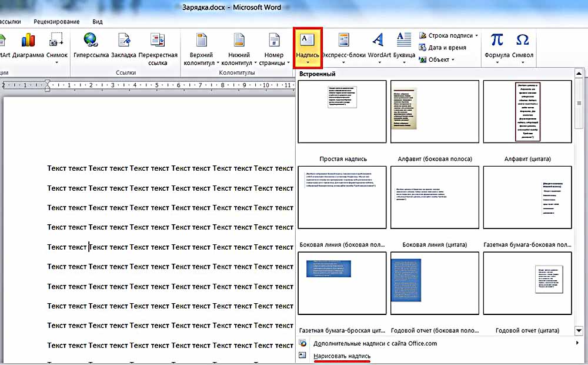Select the Простая надпись thumbnail

(342, 112)
